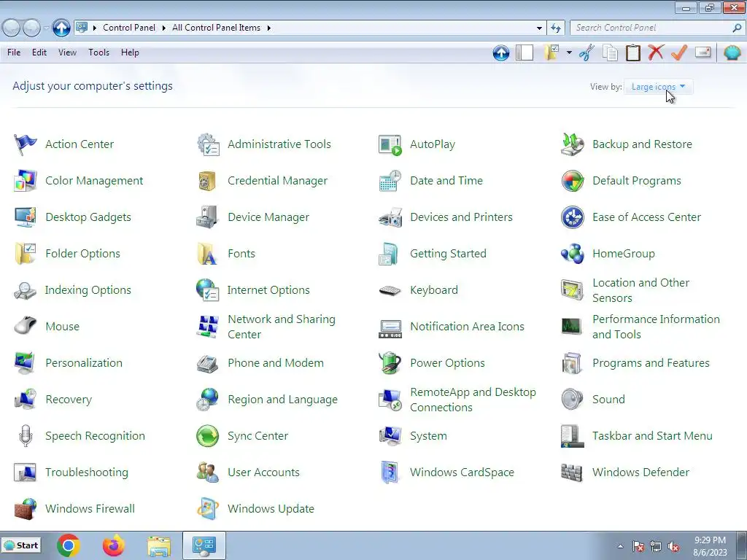This screenshot has width=747, height=560.
Task: Open the Keyboard icon
Action: (390, 290)
